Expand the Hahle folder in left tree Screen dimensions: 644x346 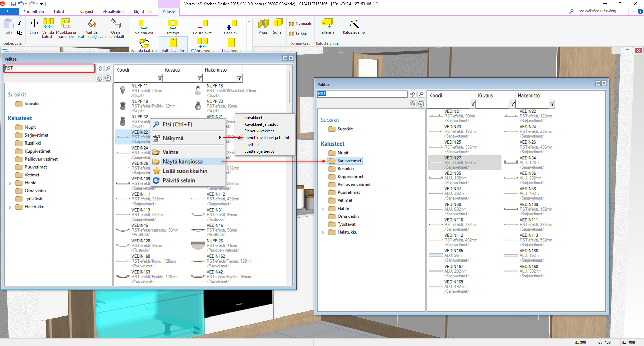pyautogui.click(x=10, y=183)
